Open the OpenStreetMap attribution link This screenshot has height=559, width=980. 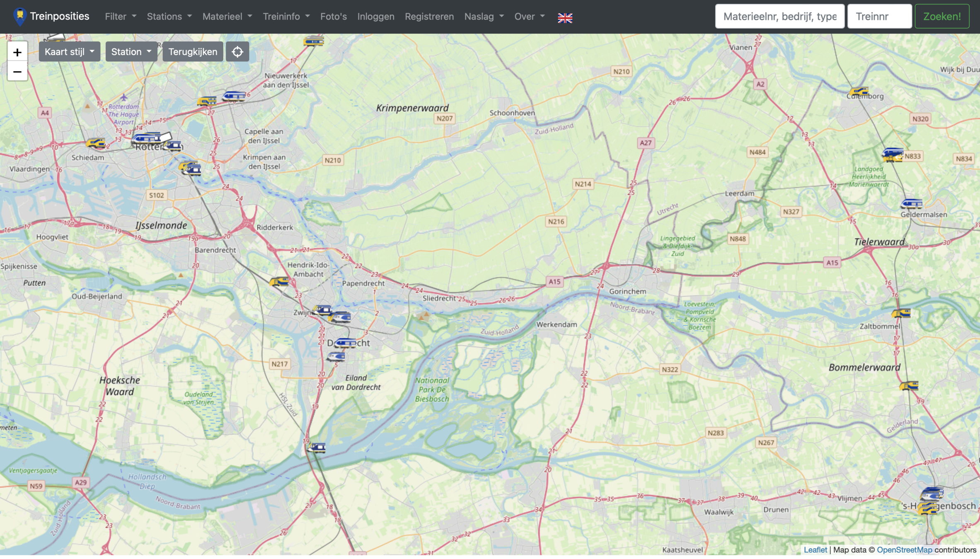[x=904, y=549]
